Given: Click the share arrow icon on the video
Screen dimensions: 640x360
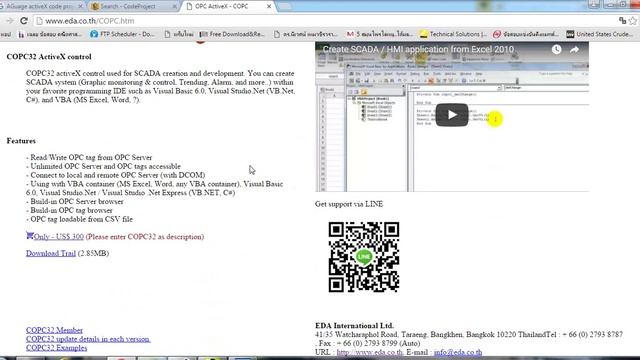Looking at the screenshot, I should 574,49.
